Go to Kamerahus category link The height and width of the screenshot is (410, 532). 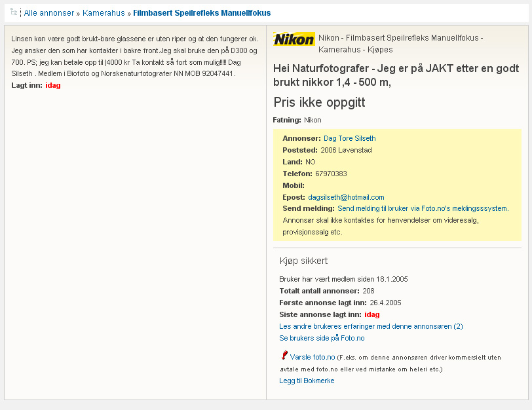coord(104,13)
